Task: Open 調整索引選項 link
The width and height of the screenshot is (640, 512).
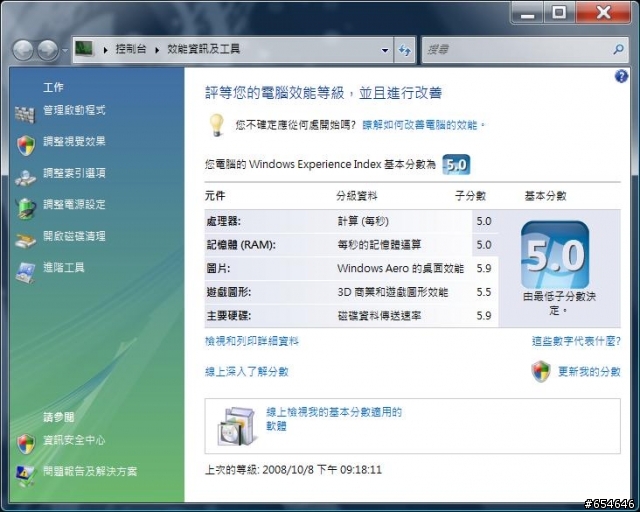Action: pos(74,173)
